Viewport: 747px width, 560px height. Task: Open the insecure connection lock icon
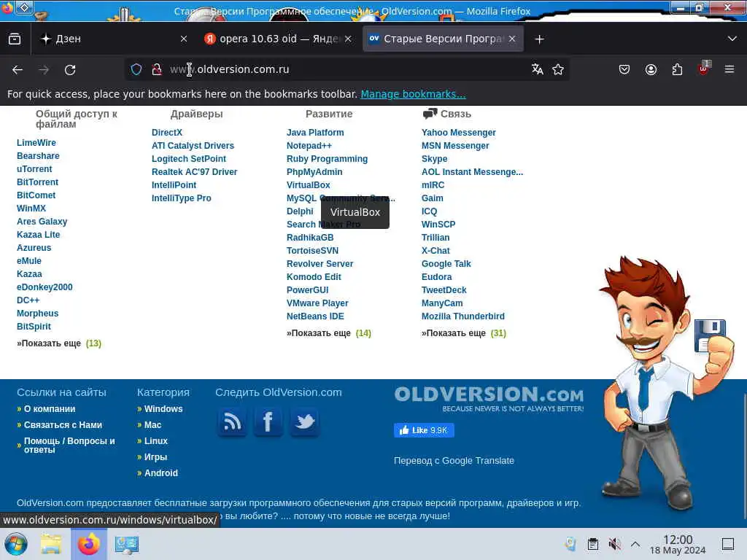157,69
